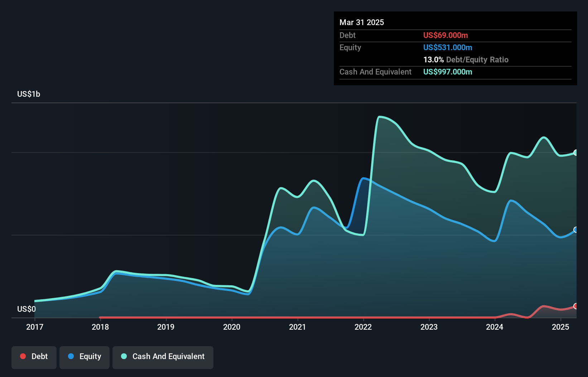The width and height of the screenshot is (588, 377).
Task: Click the US$531.000m equity value
Action: (x=448, y=47)
